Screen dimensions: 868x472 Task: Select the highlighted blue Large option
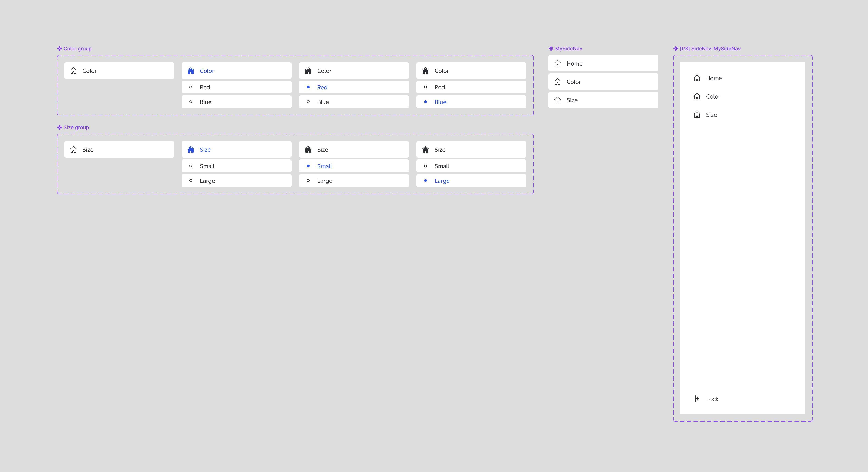point(442,181)
